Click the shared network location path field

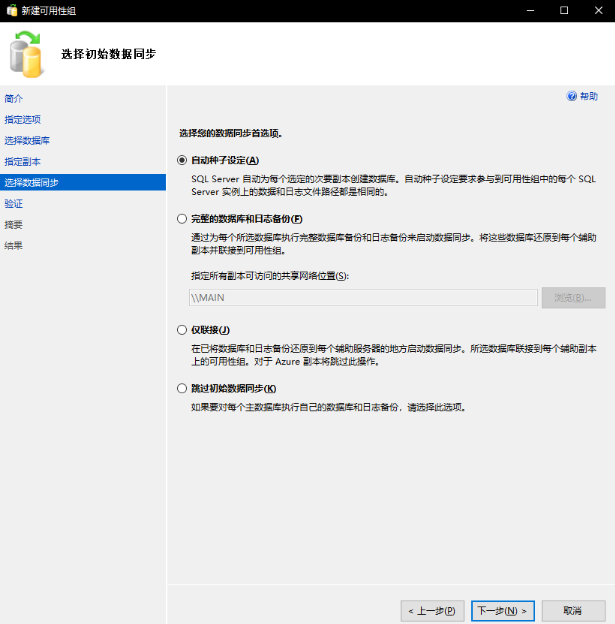363,297
